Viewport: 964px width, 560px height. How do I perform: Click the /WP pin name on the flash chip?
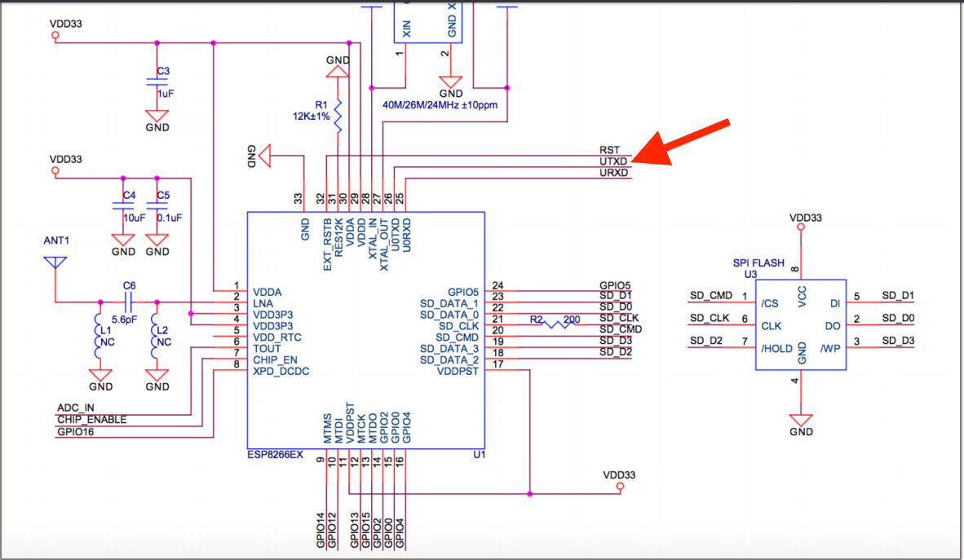click(x=830, y=349)
